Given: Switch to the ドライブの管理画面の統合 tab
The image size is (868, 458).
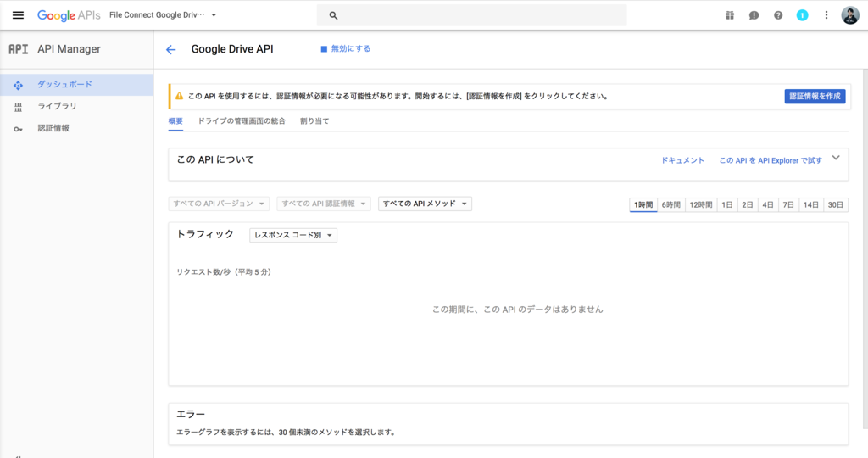Looking at the screenshot, I should tap(242, 121).
